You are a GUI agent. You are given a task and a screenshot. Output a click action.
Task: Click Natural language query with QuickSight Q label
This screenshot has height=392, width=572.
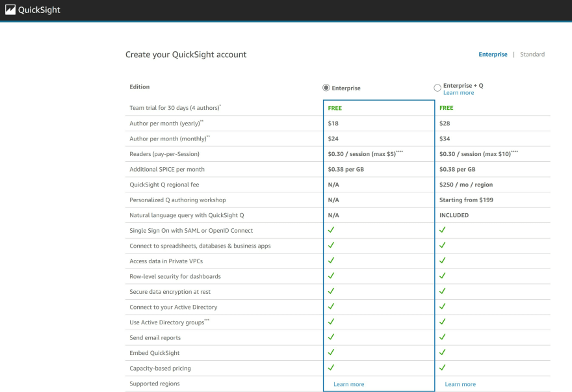187,215
